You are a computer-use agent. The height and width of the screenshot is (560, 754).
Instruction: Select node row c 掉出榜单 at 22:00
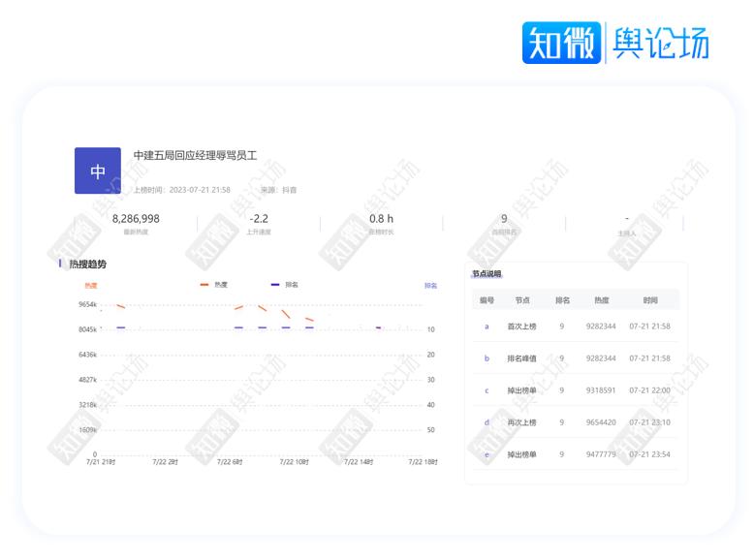point(576,390)
